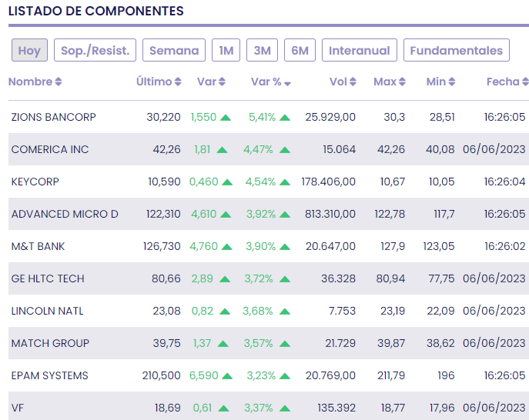This screenshot has width=529, height=420.
Task: Select the Hoy tab
Action: [29, 51]
